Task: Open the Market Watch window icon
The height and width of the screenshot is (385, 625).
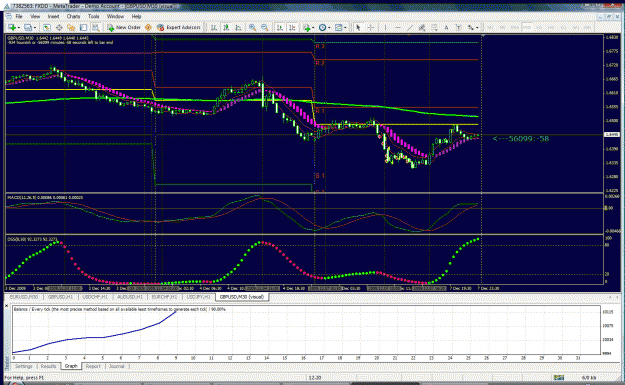Action: tap(47, 28)
